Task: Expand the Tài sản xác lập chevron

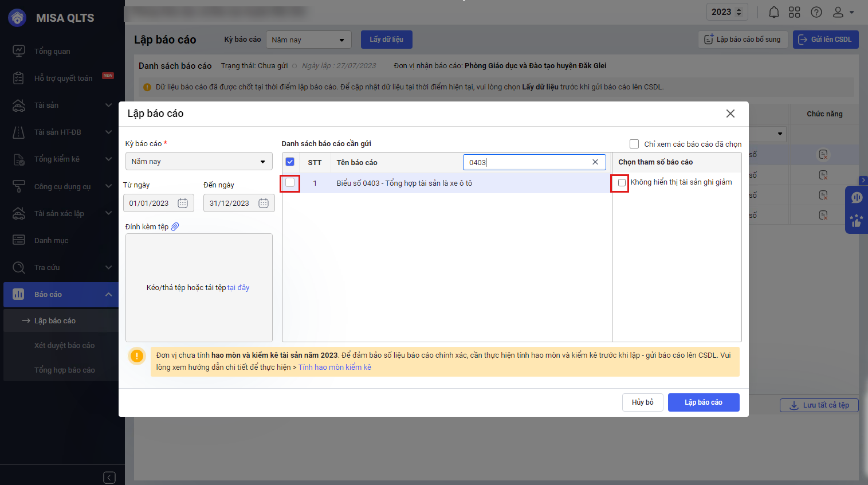Action: pos(108,213)
